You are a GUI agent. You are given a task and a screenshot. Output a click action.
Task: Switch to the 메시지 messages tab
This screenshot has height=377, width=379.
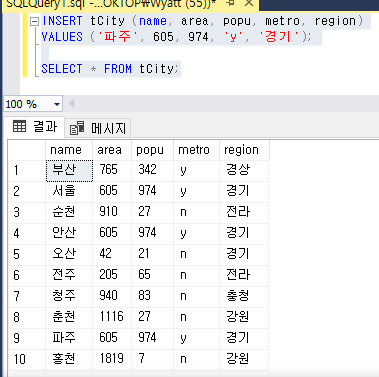[98, 128]
